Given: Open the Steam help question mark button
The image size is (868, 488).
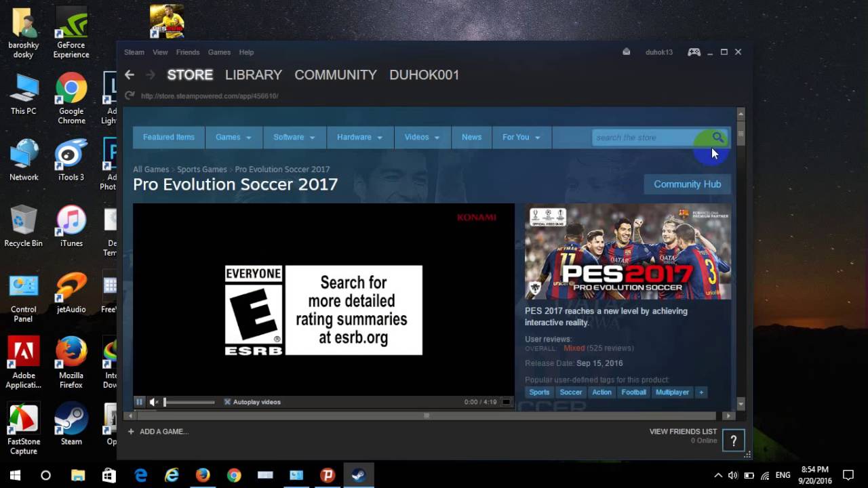Looking at the screenshot, I should [x=733, y=441].
